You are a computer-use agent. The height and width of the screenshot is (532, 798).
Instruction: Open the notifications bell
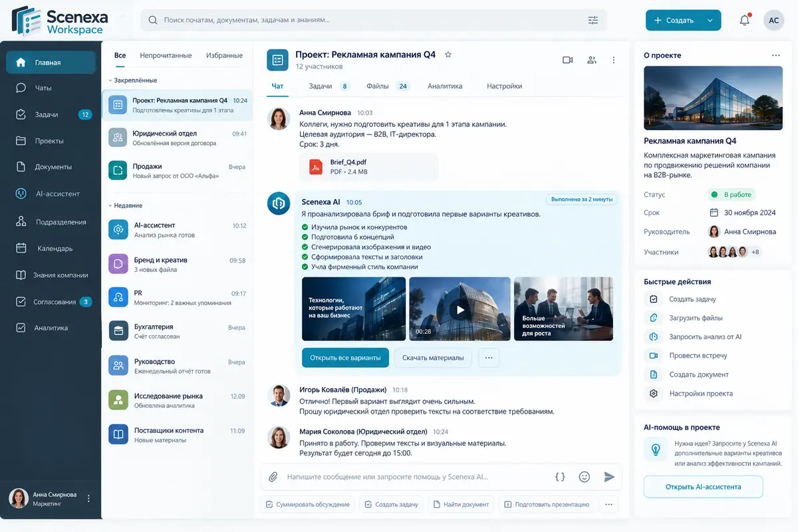pyautogui.click(x=745, y=20)
